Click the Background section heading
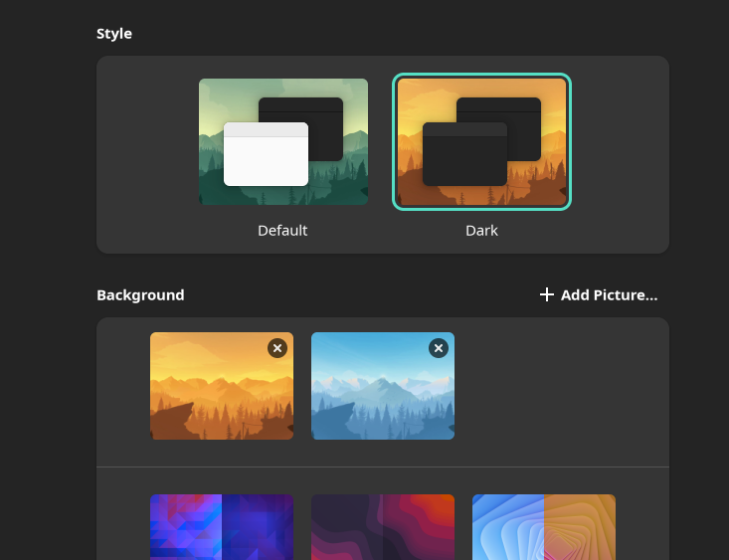Screen dimensions: 729x560 coord(140,295)
